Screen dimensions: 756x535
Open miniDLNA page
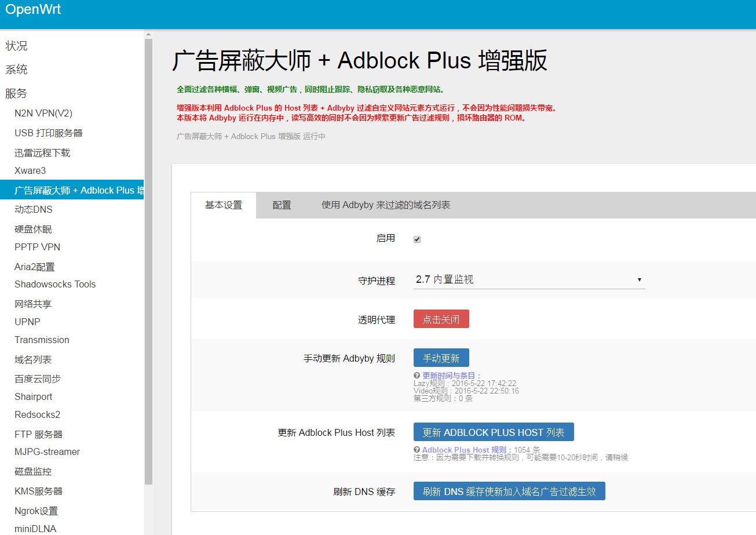pyautogui.click(x=35, y=528)
